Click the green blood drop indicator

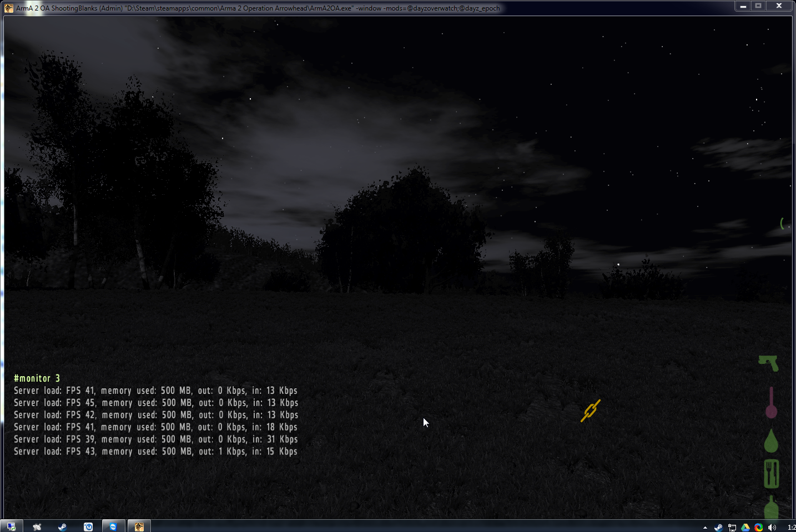(771, 440)
